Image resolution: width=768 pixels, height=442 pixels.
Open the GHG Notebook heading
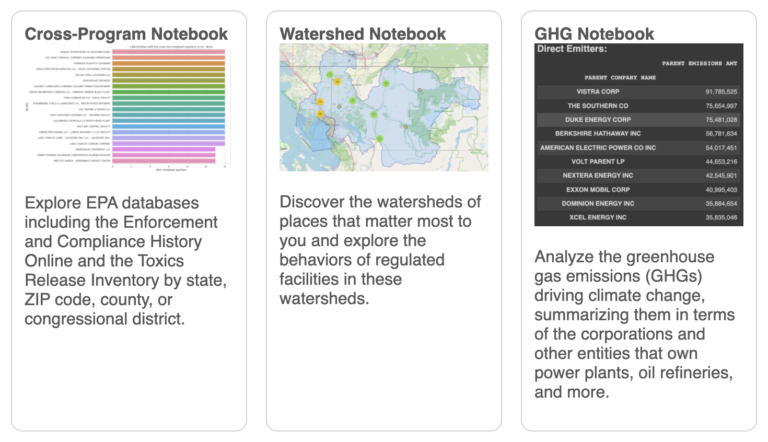[x=594, y=34]
